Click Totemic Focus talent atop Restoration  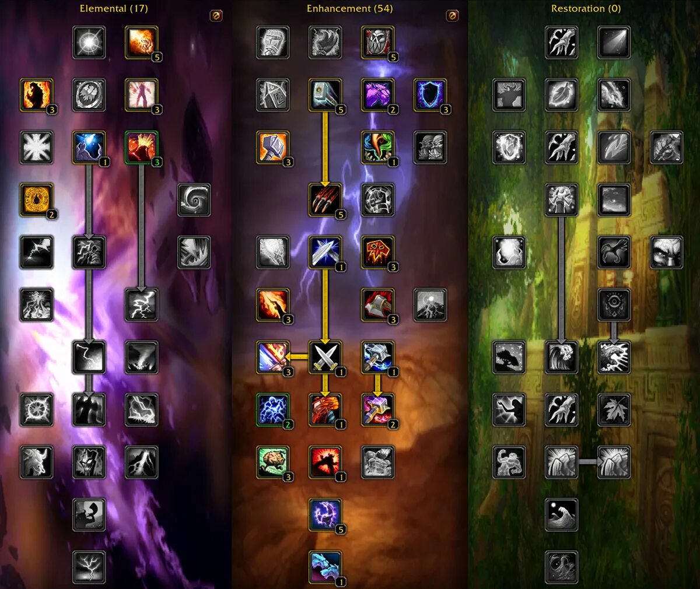[x=614, y=43]
